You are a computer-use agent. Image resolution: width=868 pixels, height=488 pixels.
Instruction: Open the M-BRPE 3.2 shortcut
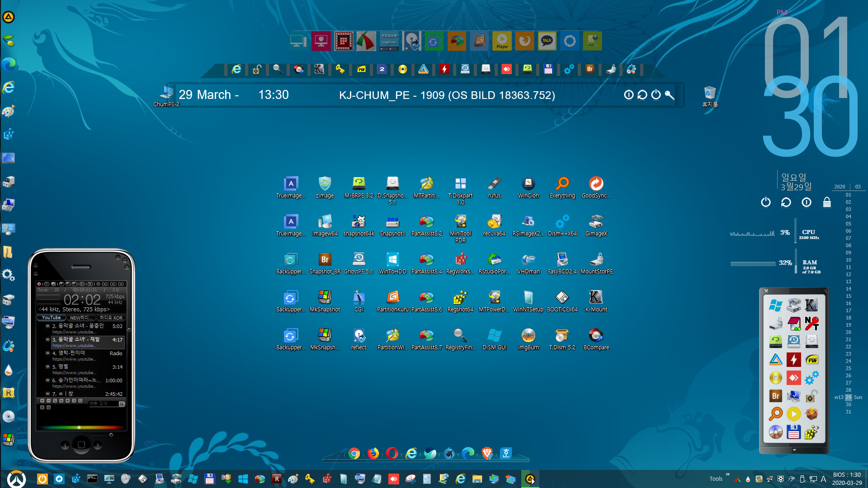pos(359,188)
